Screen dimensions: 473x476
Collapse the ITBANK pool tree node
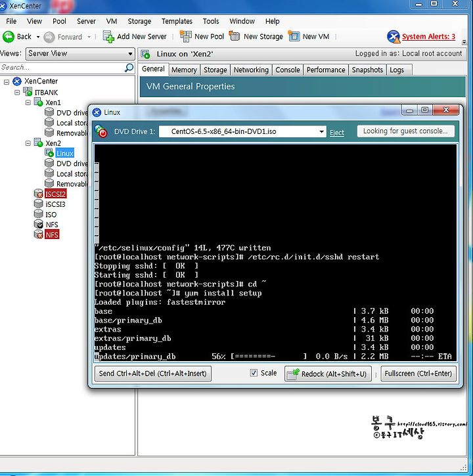click(x=17, y=93)
